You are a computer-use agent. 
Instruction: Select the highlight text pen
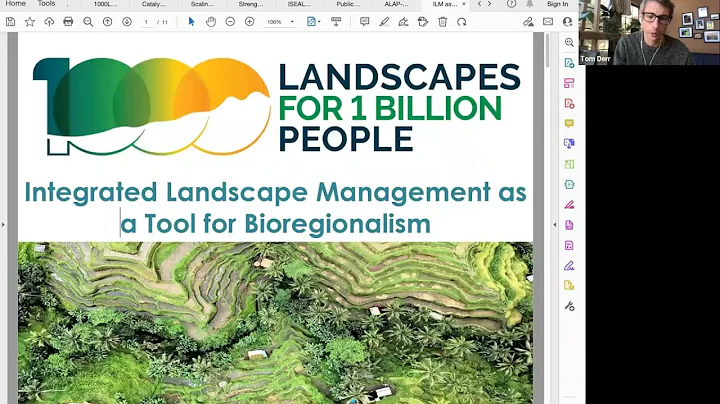(384, 22)
